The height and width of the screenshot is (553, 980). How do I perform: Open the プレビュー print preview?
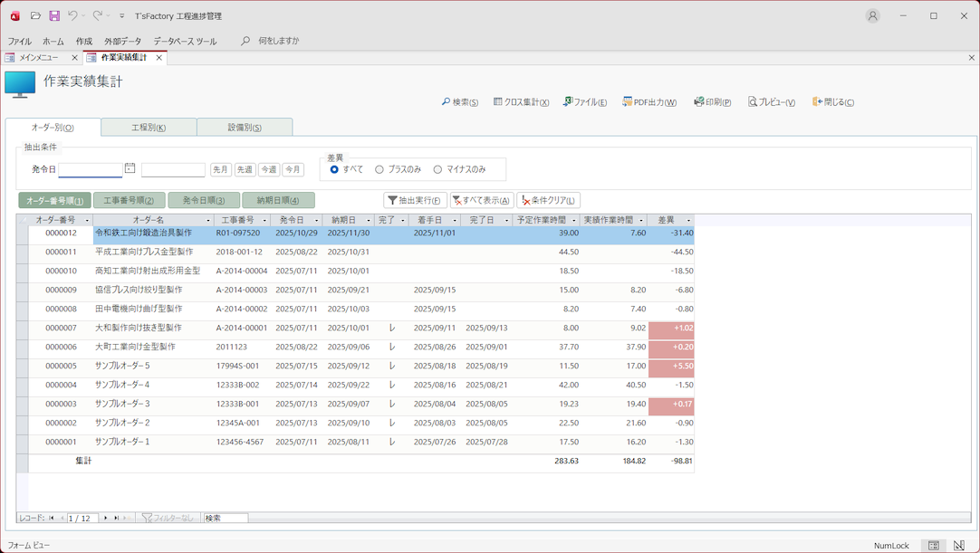pos(771,102)
